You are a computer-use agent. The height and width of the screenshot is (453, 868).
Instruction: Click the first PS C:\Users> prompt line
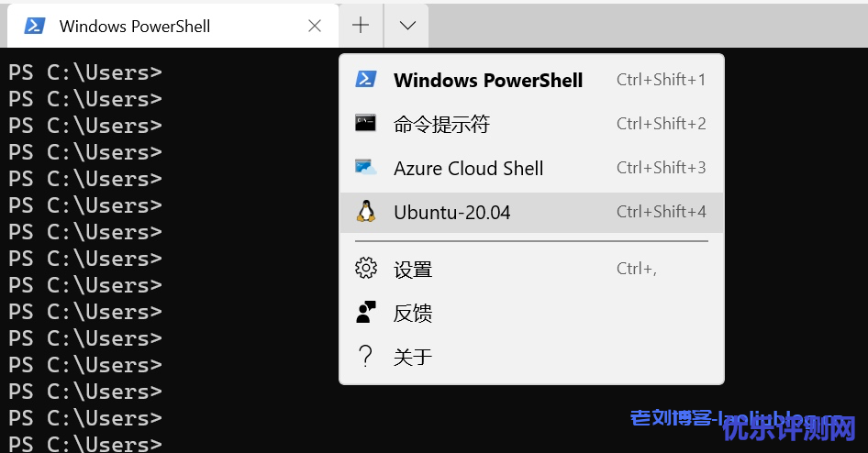pos(85,72)
